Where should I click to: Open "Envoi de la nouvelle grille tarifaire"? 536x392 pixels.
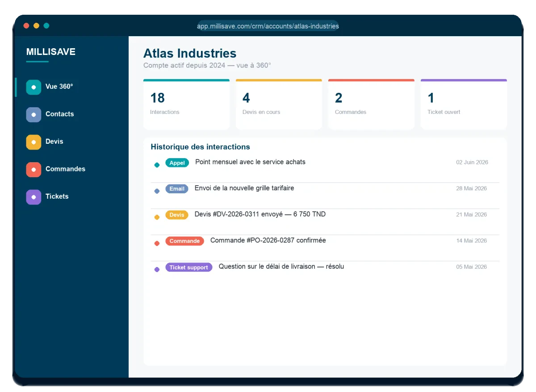(x=244, y=188)
